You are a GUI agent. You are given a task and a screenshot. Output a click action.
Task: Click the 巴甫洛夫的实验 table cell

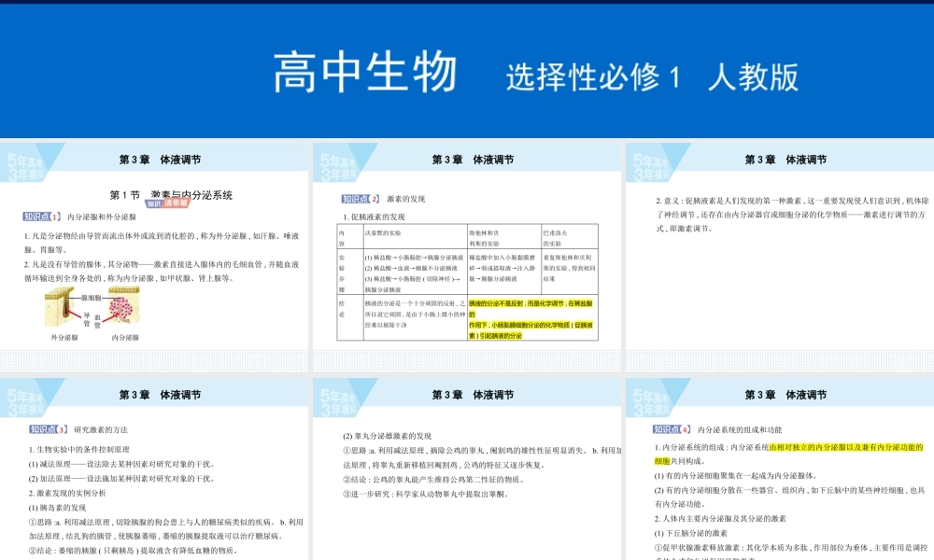pos(570,238)
